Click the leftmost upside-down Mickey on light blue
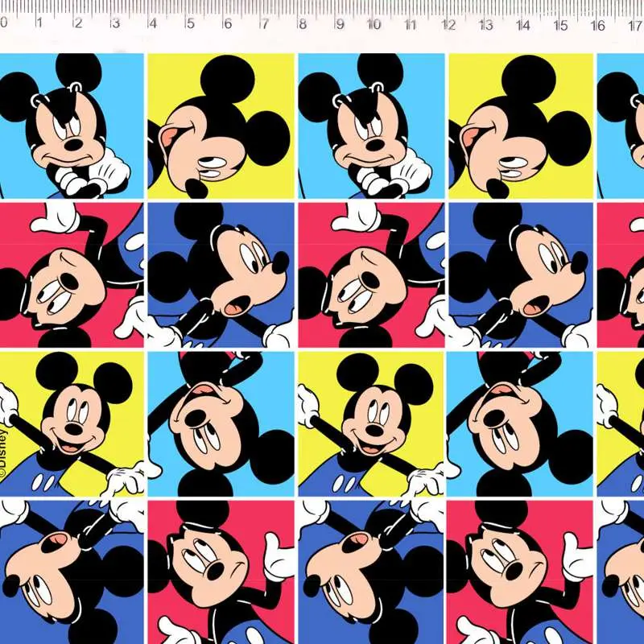This screenshot has height=644, width=644. pyautogui.click(x=221, y=423)
